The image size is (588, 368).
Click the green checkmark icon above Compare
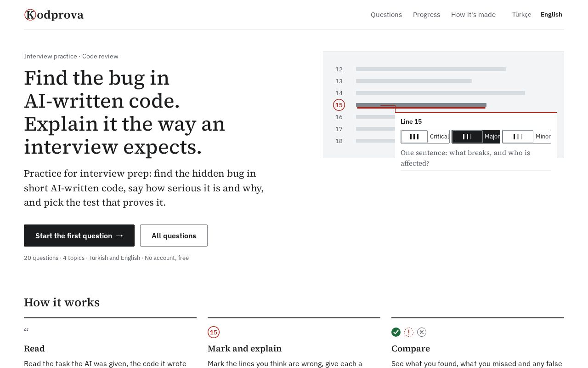click(396, 332)
